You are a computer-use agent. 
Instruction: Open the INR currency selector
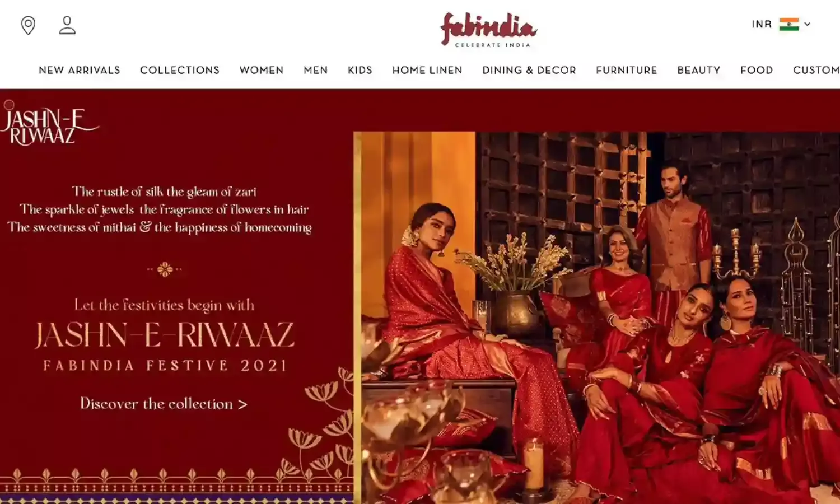pyautogui.click(x=762, y=24)
